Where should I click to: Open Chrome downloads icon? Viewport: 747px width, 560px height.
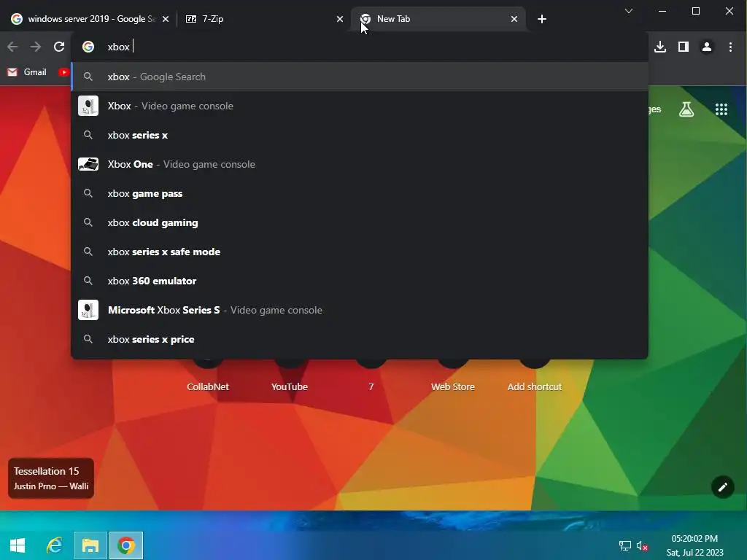(659, 47)
